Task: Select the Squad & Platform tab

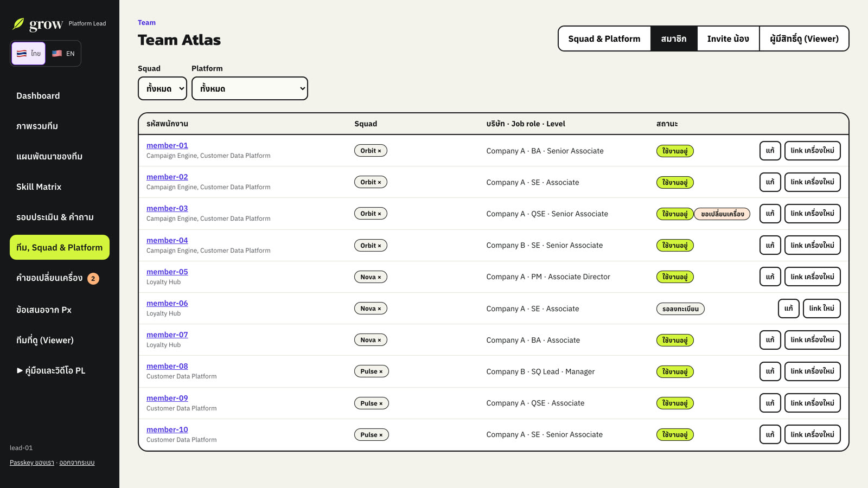Action: pyautogui.click(x=604, y=38)
